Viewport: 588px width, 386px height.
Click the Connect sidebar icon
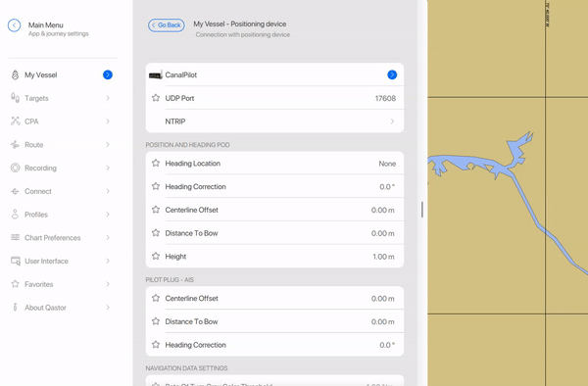(15, 191)
